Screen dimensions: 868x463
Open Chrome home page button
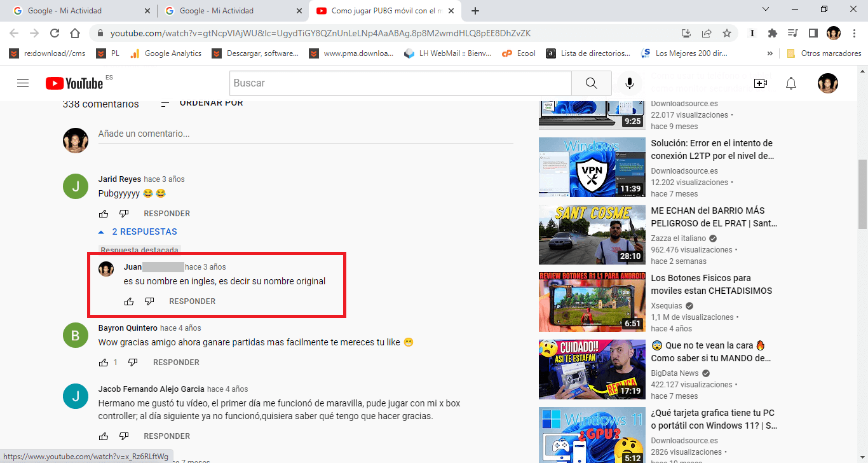[75, 33]
